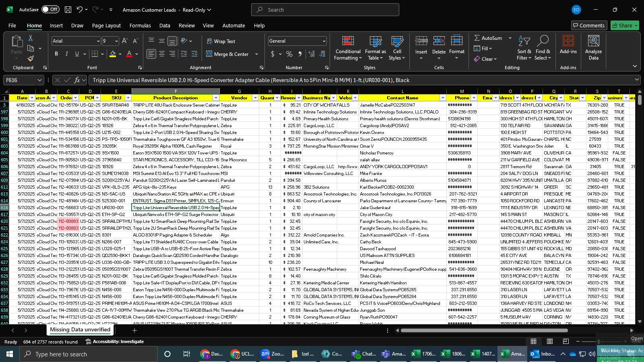This screenshot has width=644, height=362.
Task: Click Increase Decimal icon
Action: (312, 54)
